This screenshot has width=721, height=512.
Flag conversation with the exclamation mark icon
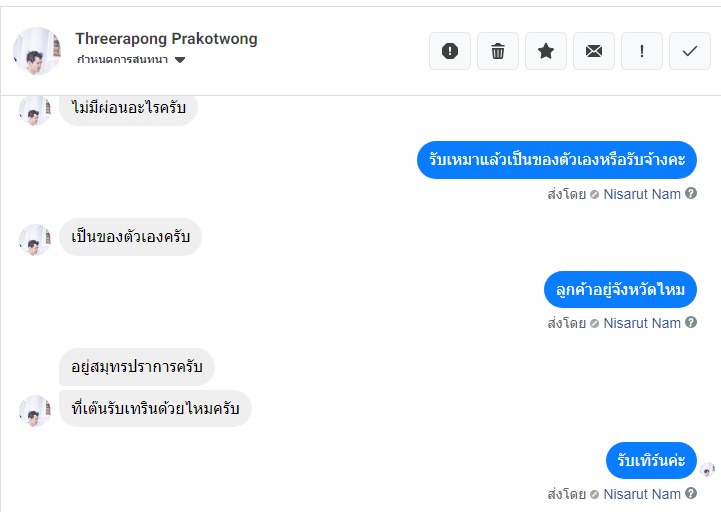[642, 51]
